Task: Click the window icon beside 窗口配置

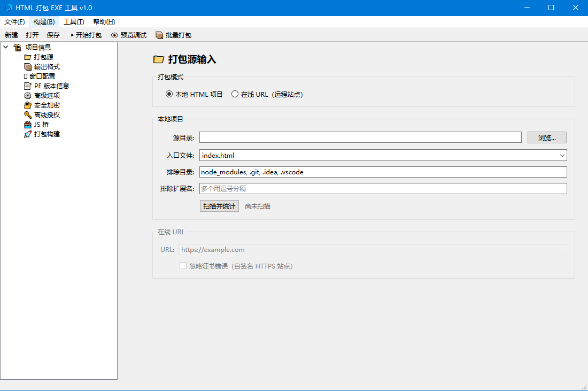Action: [26, 76]
